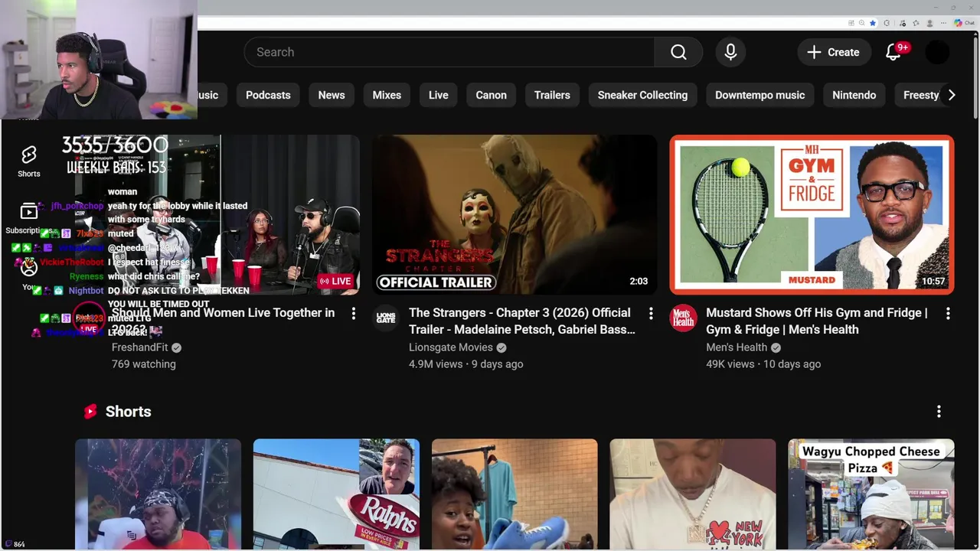Click the Men's Health channel avatar

(x=683, y=317)
